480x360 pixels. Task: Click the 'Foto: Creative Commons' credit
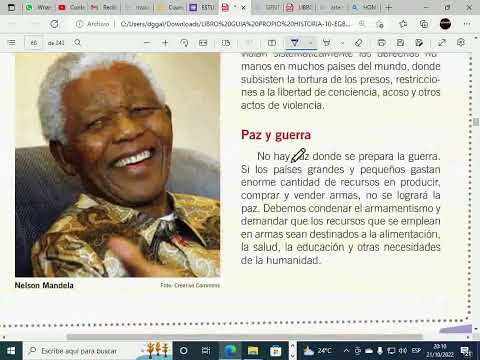click(190, 285)
